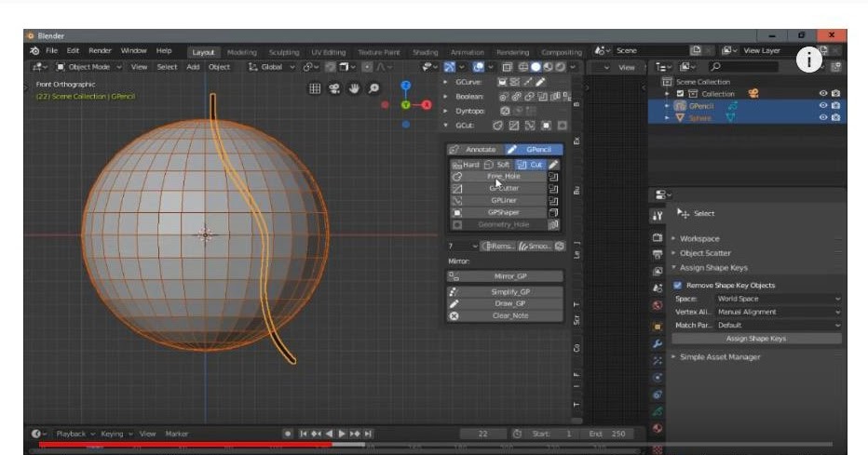Open the Tool properties tab icon
Image resolution: width=868 pixels, height=455 pixels.
click(x=658, y=216)
